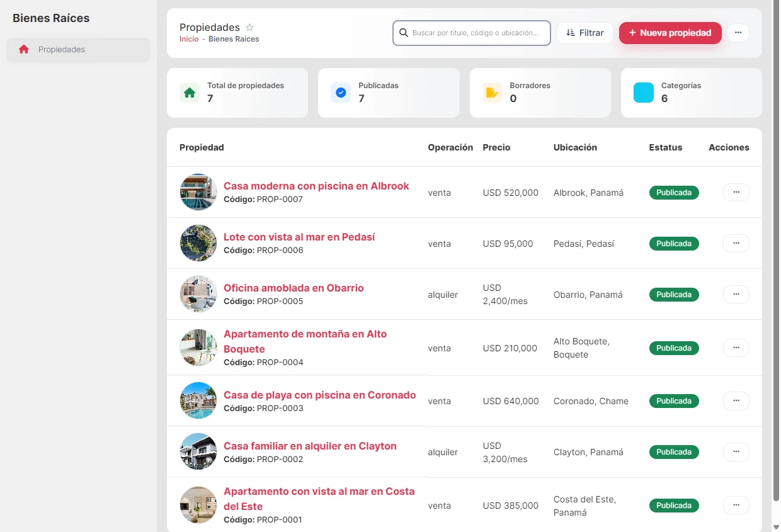
Task: Click the green house icon in Total de propiedades
Action: [190, 93]
